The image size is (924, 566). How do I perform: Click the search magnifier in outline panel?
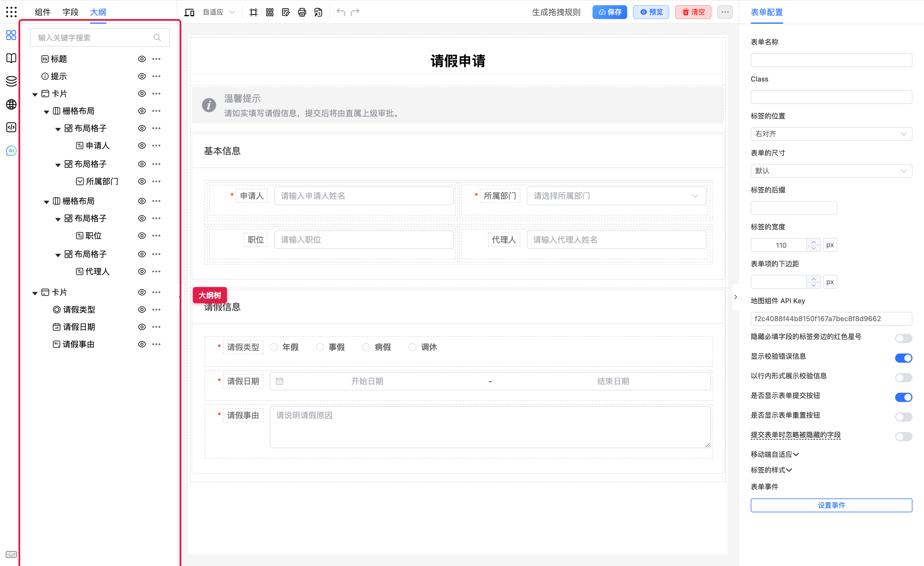[x=157, y=38]
